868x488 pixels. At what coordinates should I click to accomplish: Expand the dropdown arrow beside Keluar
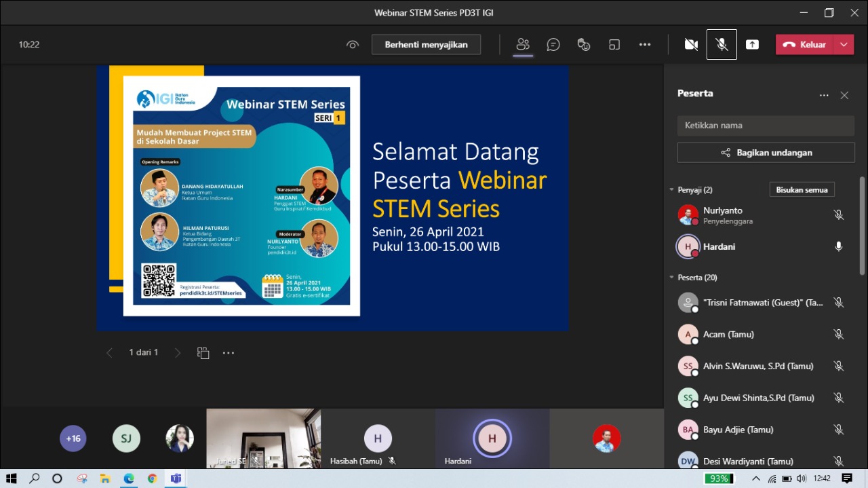tap(844, 45)
